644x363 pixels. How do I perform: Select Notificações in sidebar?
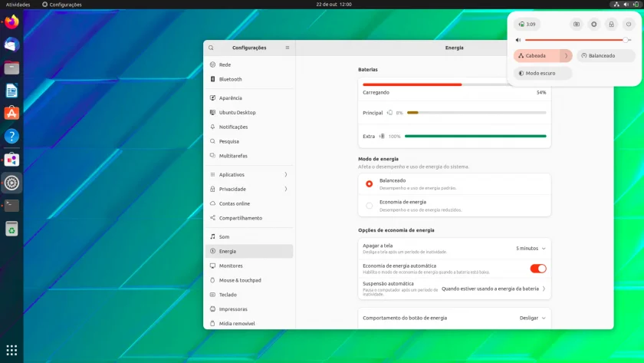(249, 127)
